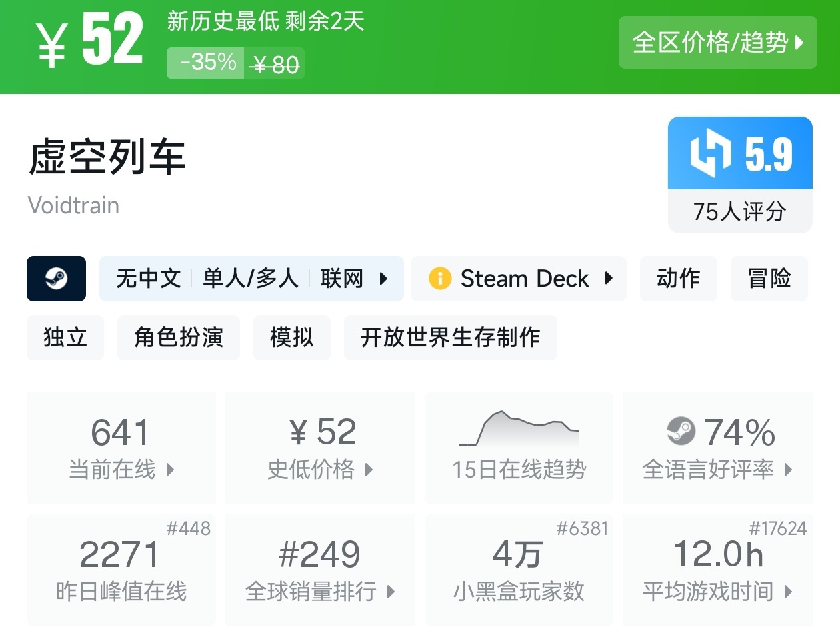Select the 动作 genre tag

click(679, 279)
